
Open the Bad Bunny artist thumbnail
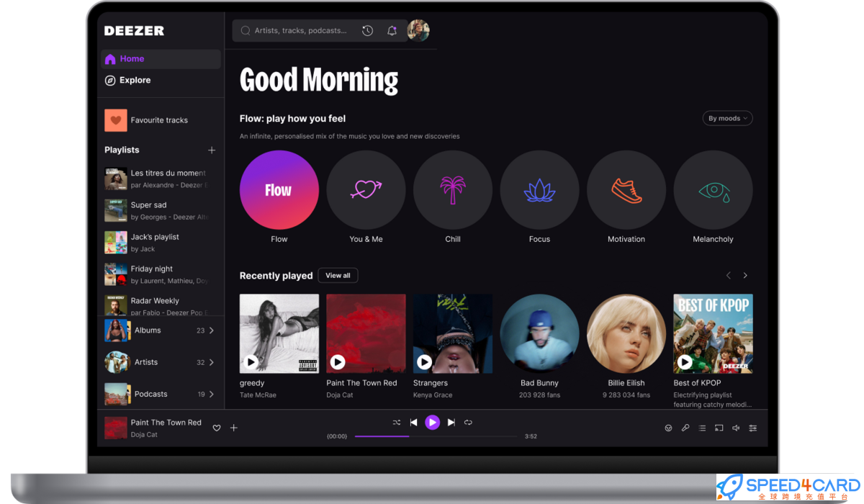pyautogui.click(x=539, y=333)
